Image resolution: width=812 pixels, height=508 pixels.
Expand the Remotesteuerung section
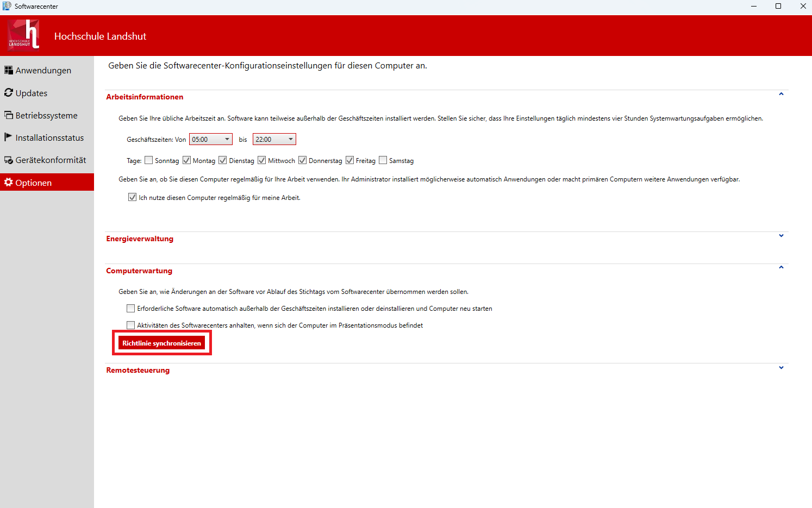coord(781,367)
